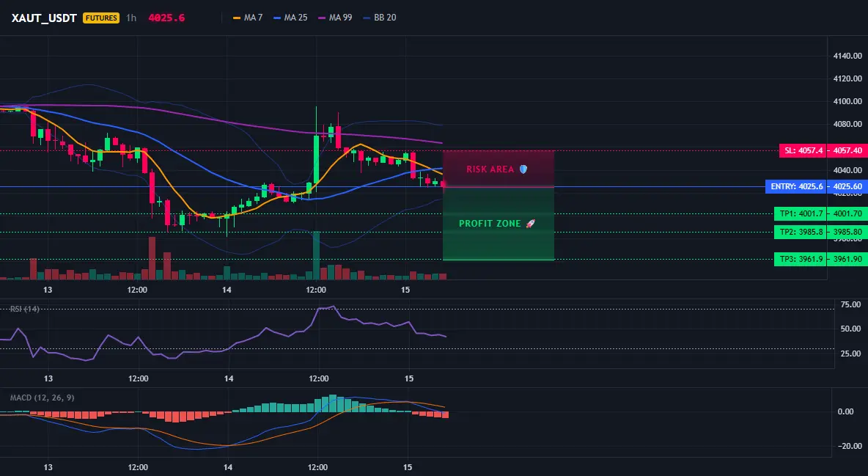Screen dimensions: 868x476
Task: Click the 15 date marker on main chart axis
Action: [x=405, y=290]
